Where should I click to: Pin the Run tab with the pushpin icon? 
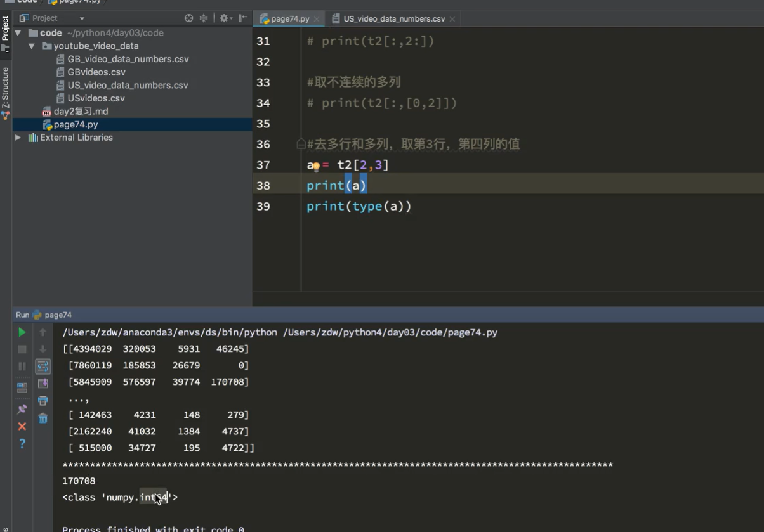[x=22, y=409]
